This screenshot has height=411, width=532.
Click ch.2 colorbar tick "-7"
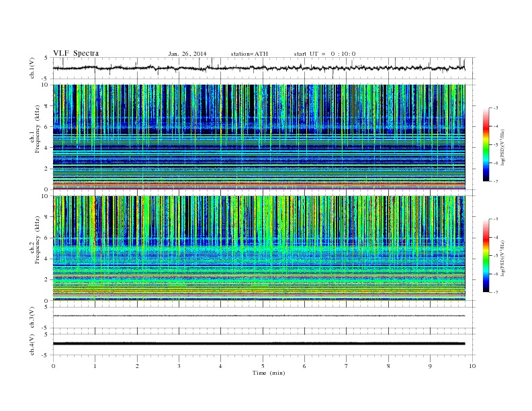(495, 292)
